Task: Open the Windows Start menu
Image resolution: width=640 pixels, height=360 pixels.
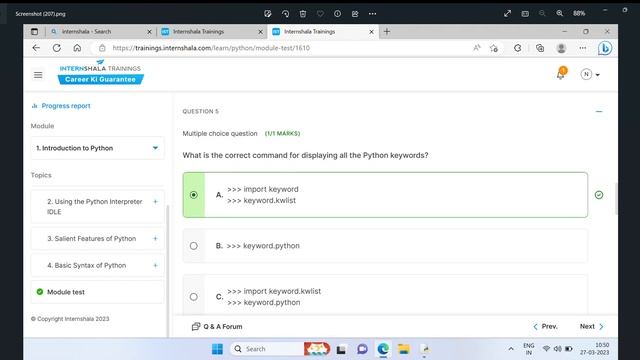Action: pos(217,349)
